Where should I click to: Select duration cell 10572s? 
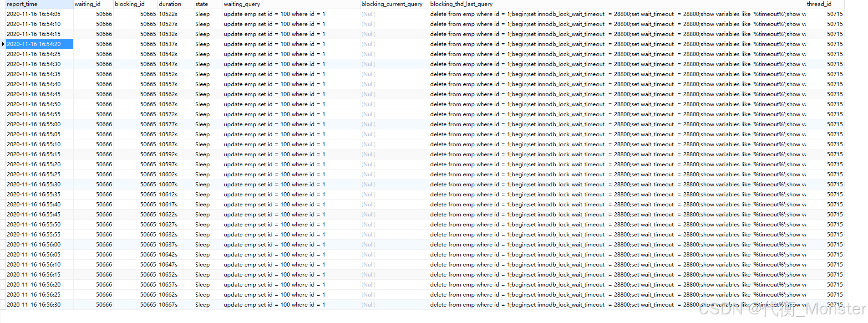176,114
